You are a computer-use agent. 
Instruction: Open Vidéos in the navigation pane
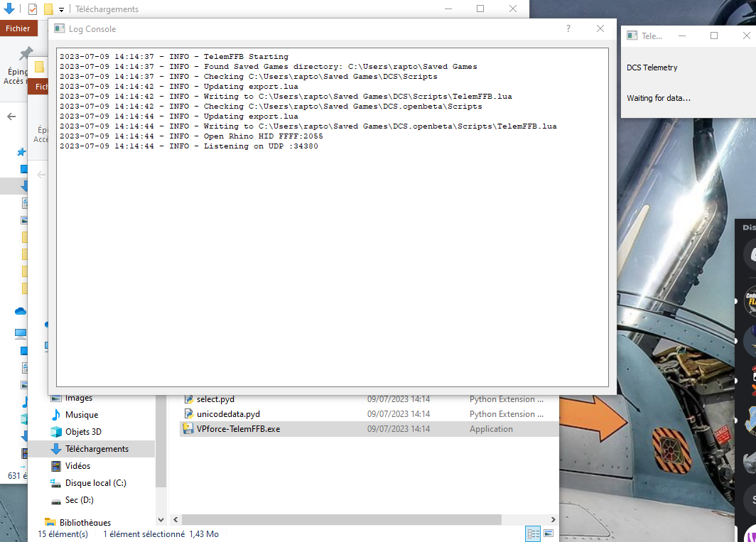[x=77, y=466]
